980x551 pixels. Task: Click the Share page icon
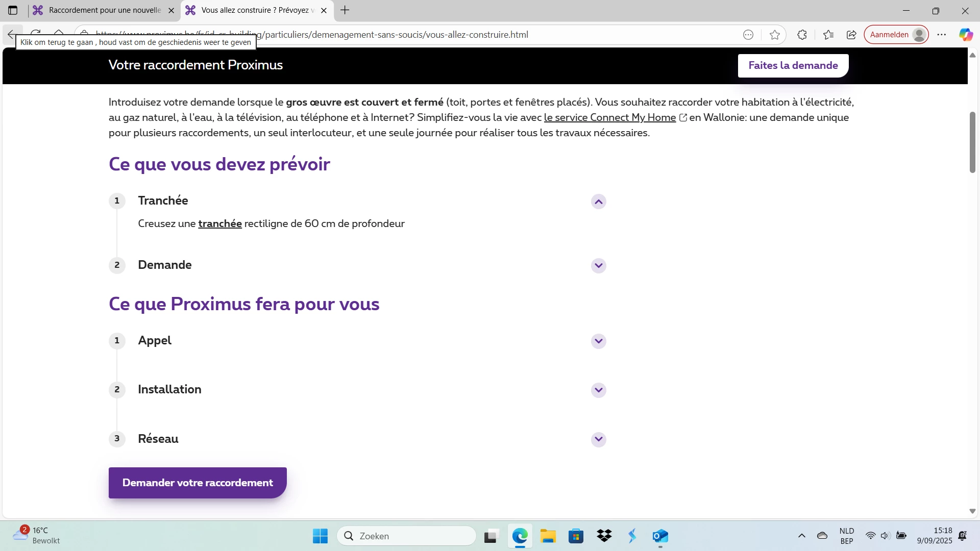tap(851, 35)
